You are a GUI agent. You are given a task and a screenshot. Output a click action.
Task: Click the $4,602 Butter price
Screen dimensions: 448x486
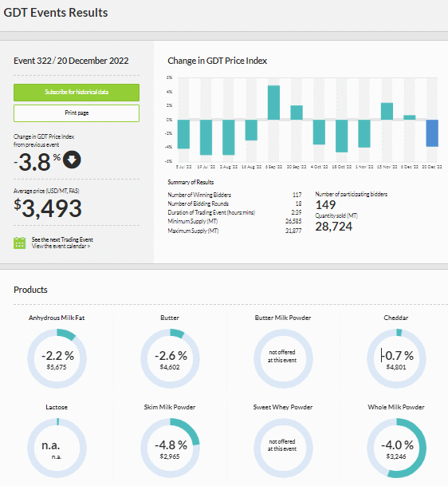click(170, 367)
